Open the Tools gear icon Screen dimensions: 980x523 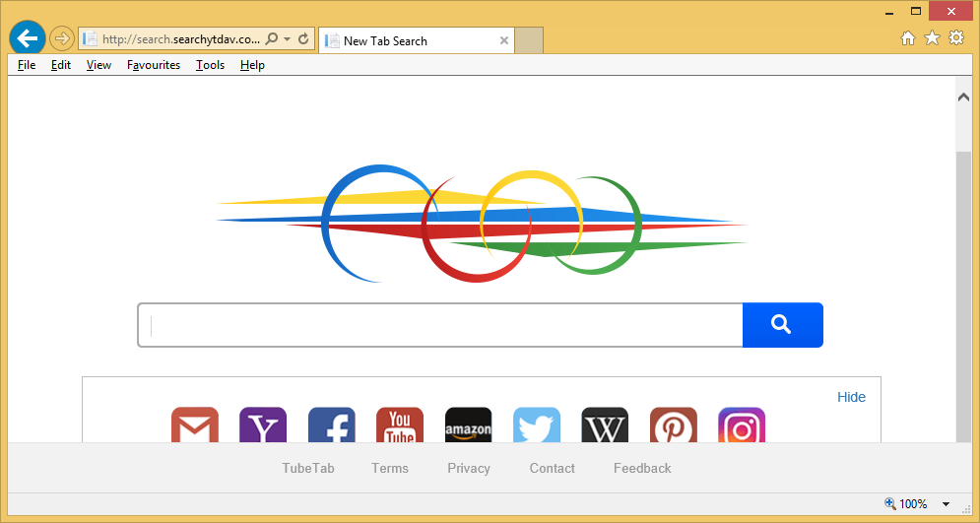[956, 38]
